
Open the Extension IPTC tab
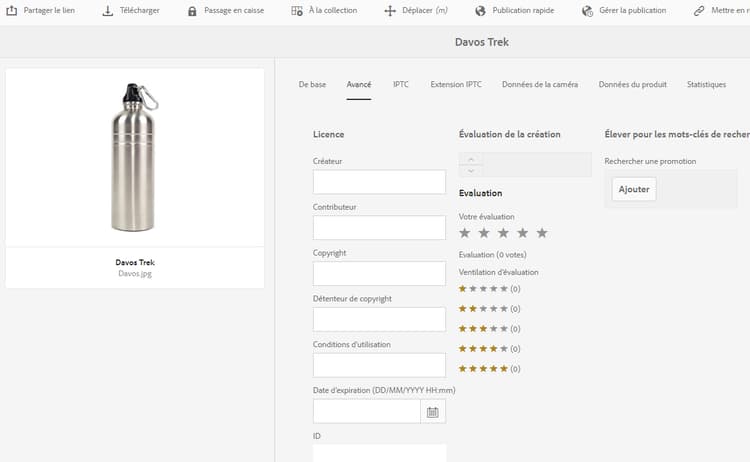tap(456, 85)
